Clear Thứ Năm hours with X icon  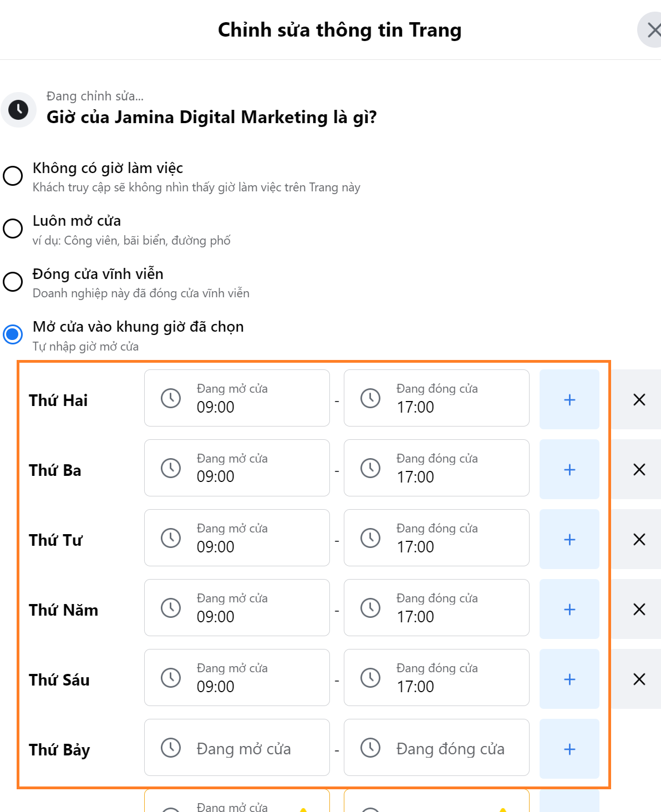[639, 609]
